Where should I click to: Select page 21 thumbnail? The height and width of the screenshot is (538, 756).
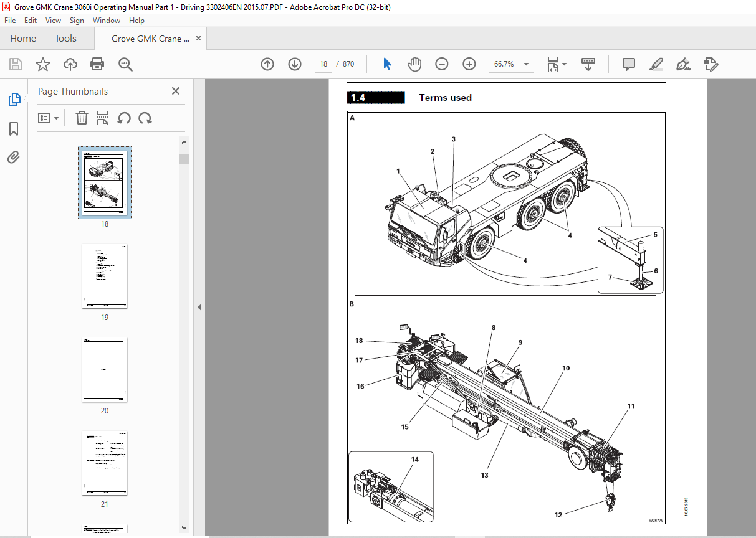click(x=105, y=463)
